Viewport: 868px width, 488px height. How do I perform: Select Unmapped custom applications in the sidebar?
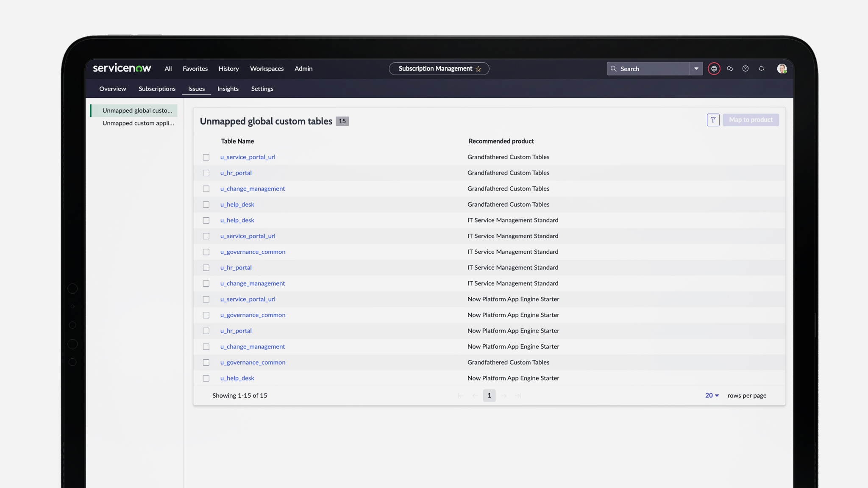(x=138, y=123)
